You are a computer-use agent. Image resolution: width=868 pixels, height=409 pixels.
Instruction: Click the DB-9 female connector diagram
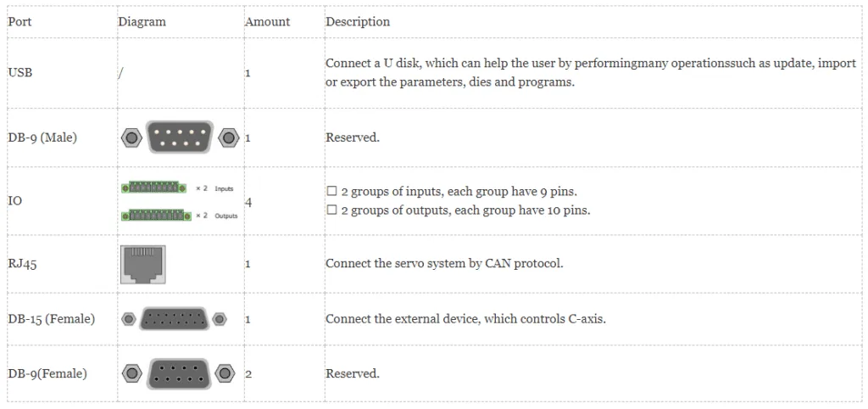coord(178,373)
